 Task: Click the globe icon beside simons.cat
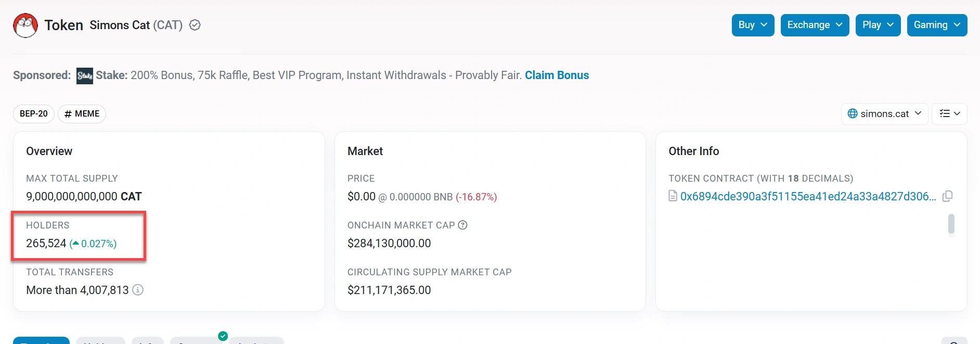coord(853,113)
